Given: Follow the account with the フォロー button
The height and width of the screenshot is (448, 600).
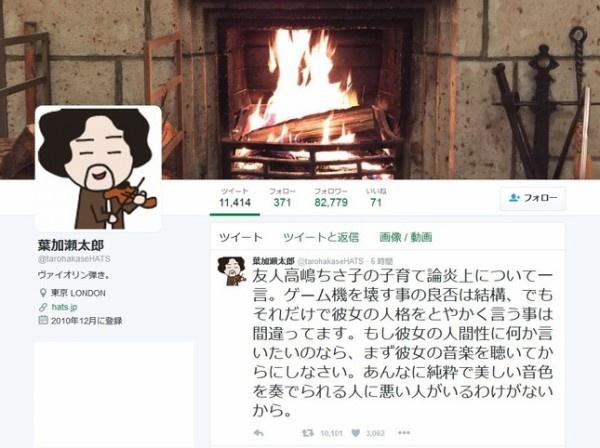Looking at the screenshot, I should (533, 198).
